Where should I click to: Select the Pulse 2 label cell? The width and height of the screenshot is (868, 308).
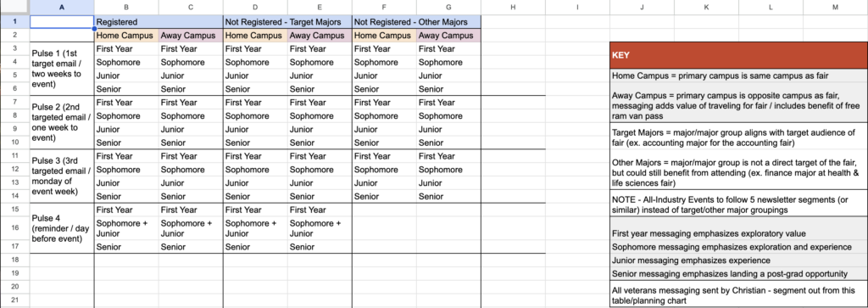[62, 122]
